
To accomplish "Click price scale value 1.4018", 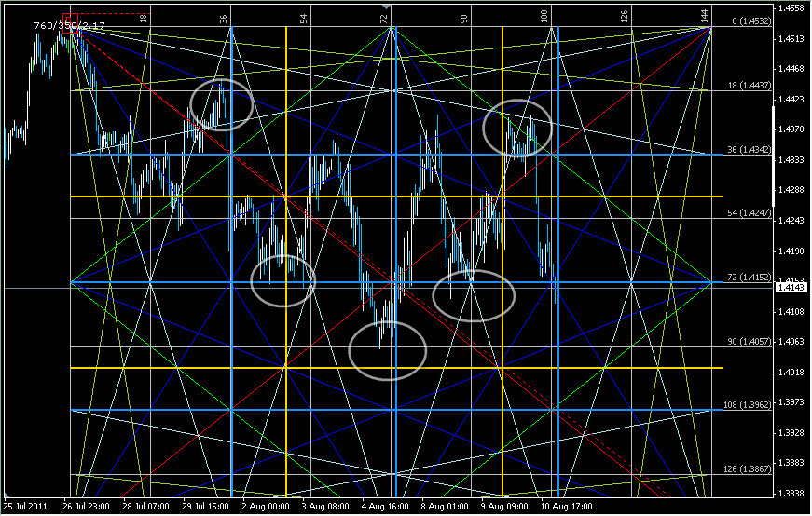I will [x=791, y=373].
